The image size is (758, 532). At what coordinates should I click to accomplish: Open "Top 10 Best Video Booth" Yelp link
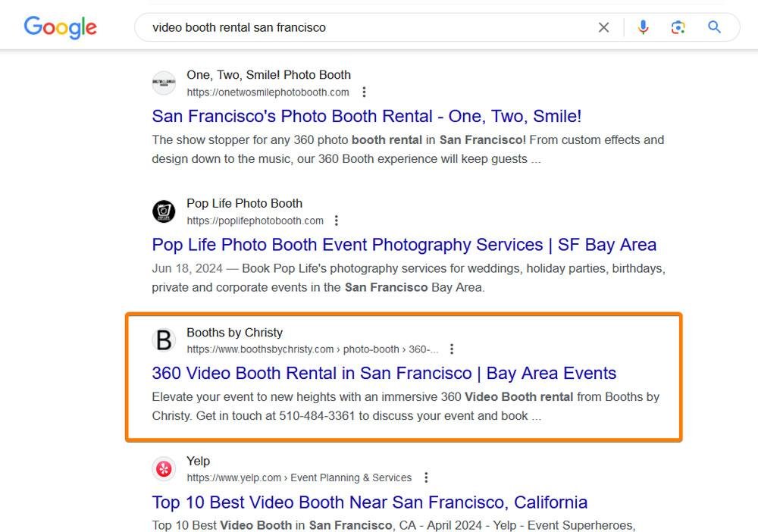[x=369, y=502]
